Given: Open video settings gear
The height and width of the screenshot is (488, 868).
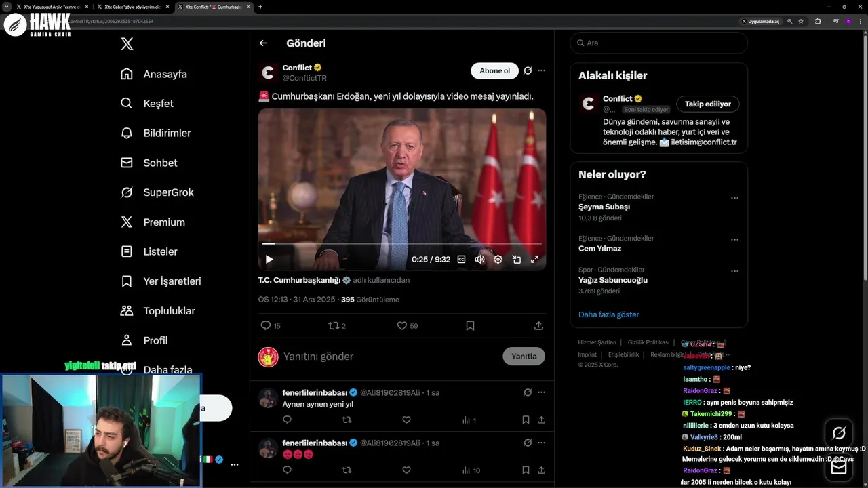Looking at the screenshot, I should (498, 259).
